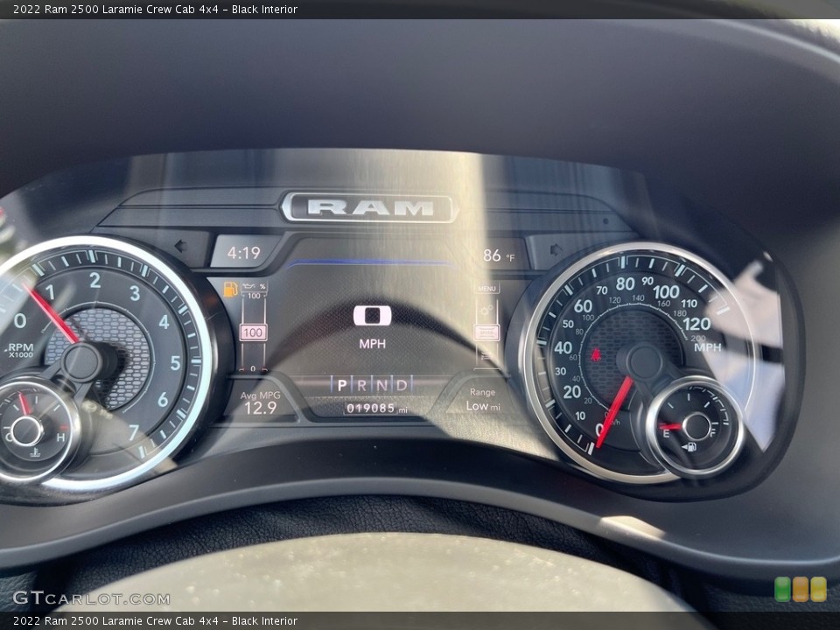This screenshot has width=840, height=630.
Task: Select the R gear indicator
Action: (361, 385)
